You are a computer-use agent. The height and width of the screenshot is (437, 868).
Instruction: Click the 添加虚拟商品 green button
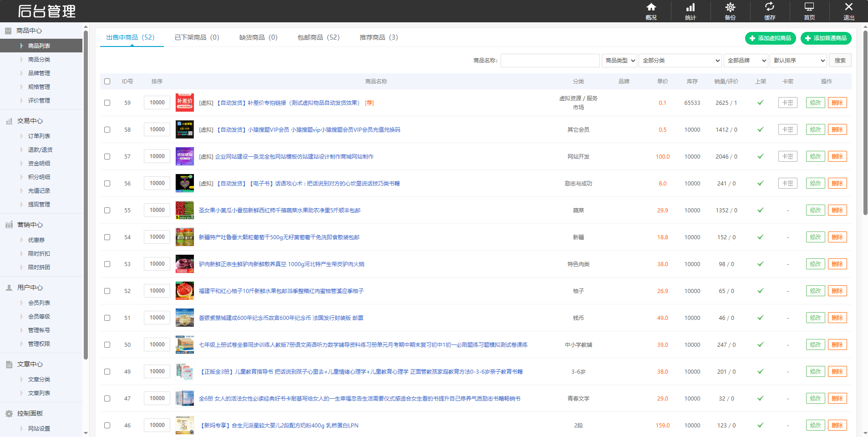(770, 38)
